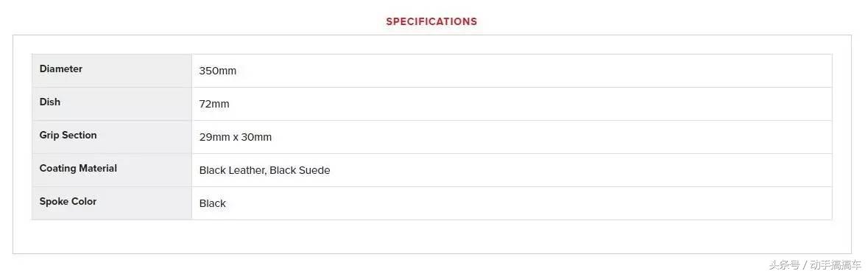Screen dimensions: 868x274
Task: Click the Black Leather, Black Suede text
Action: click(264, 170)
